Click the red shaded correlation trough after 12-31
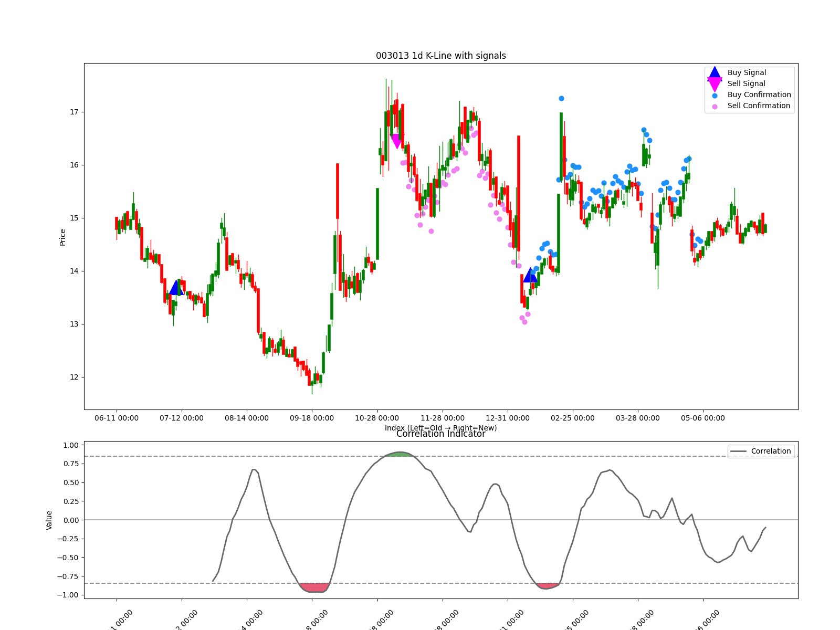 pos(548,586)
